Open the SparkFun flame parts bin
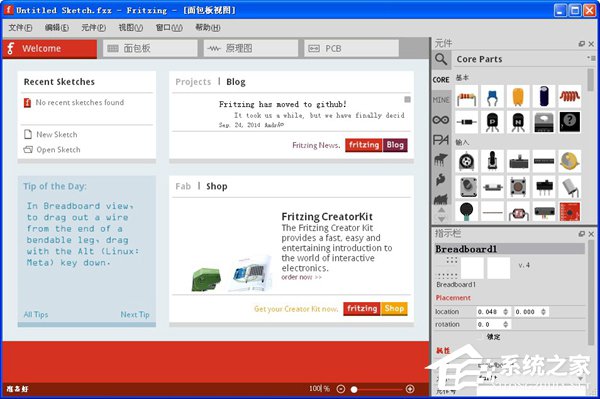This screenshot has height=399, width=600. tap(441, 179)
